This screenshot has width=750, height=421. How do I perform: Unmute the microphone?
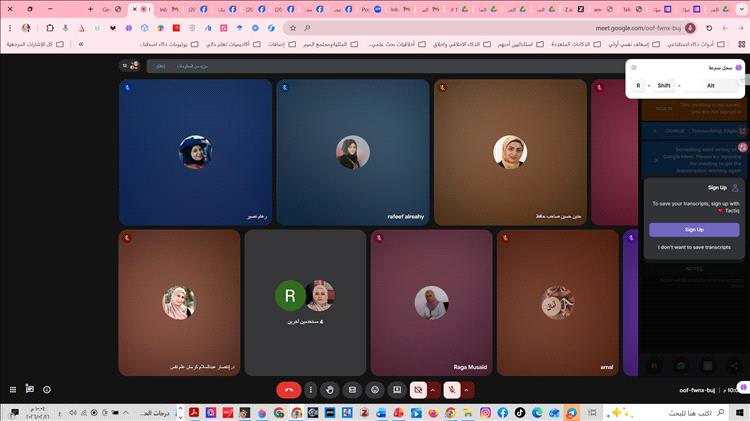coord(452,389)
